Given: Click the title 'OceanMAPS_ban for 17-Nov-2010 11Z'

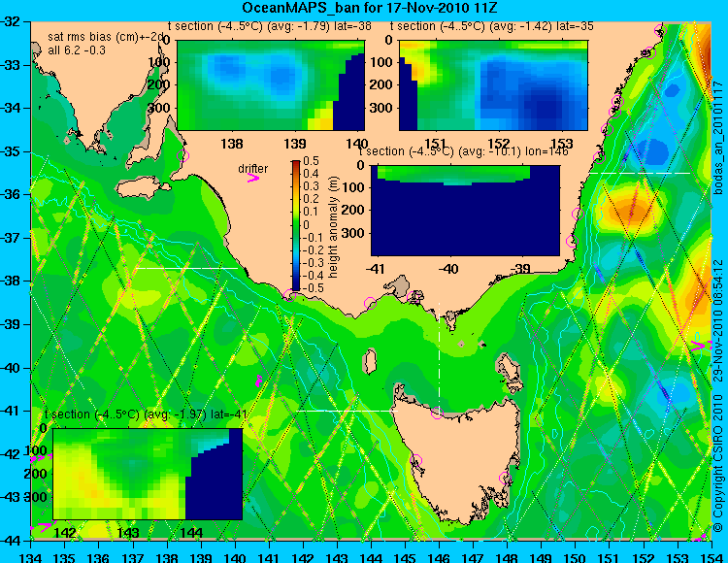Looking at the screenshot, I should pyautogui.click(x=370, y=8).
